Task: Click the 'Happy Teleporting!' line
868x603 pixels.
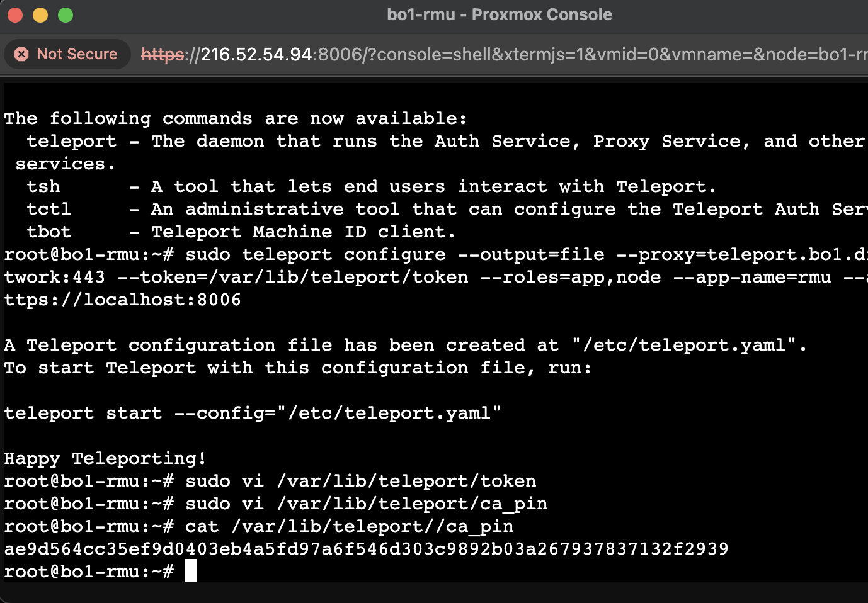Action: pyautogui.click(x=105, y=459)
